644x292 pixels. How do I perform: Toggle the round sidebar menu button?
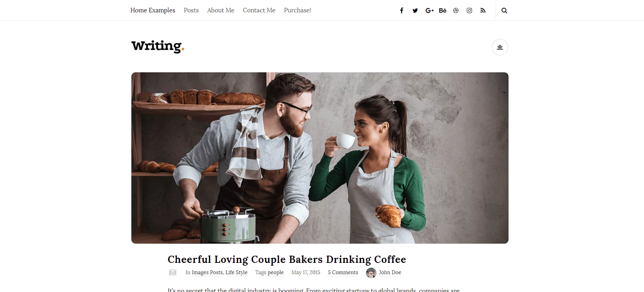(x=500, y=47)
